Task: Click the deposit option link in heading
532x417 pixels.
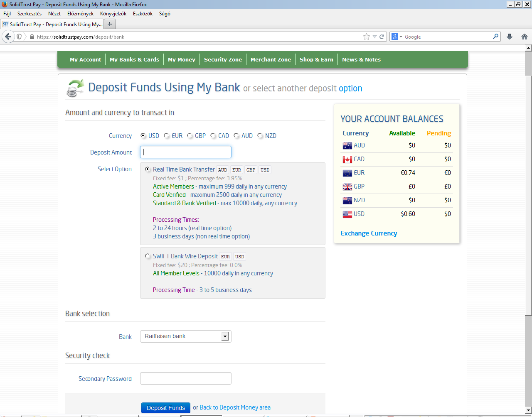Action: point(350,88)
